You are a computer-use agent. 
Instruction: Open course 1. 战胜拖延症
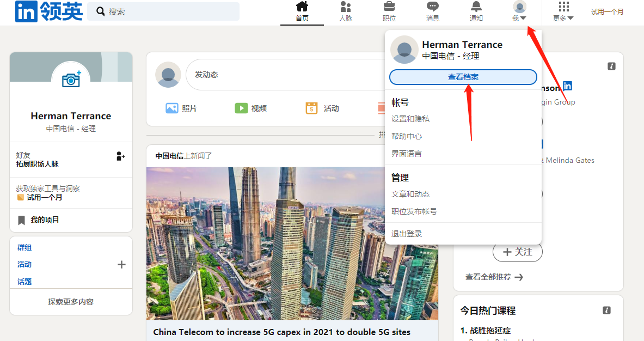[x=486, y=330]
